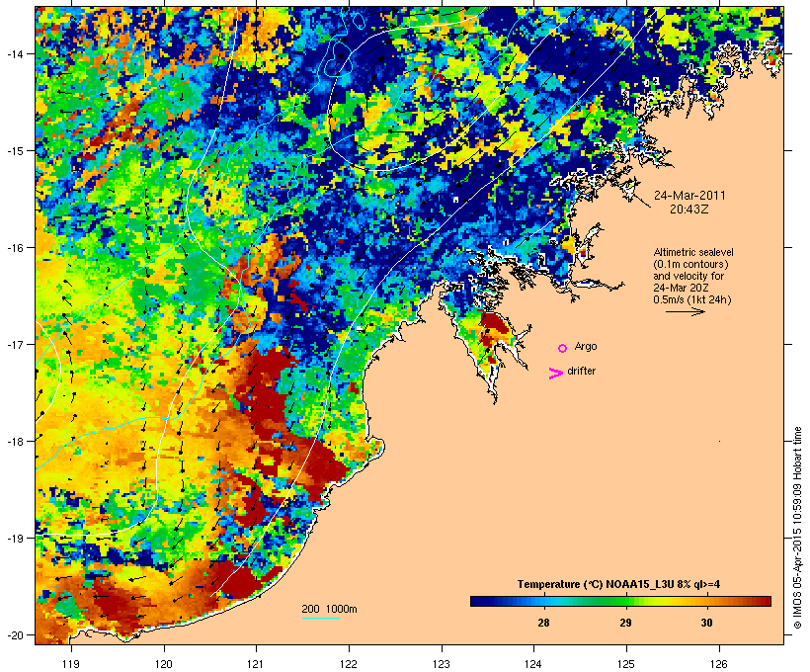The image size is (810, 672).
Task: Click the 'Argo' legend label
Action: point(586,346)
